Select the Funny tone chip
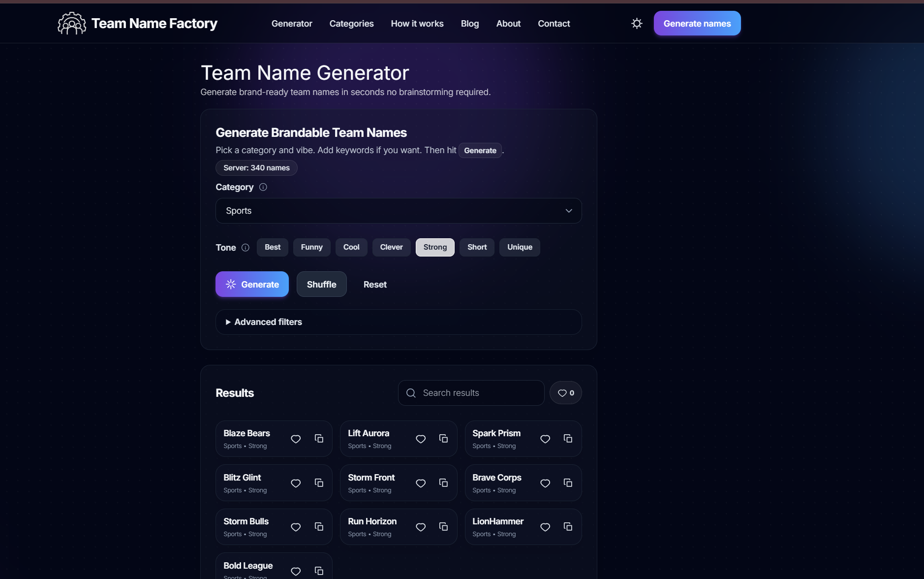Screen dimensions: 924x579 point(312,247)
